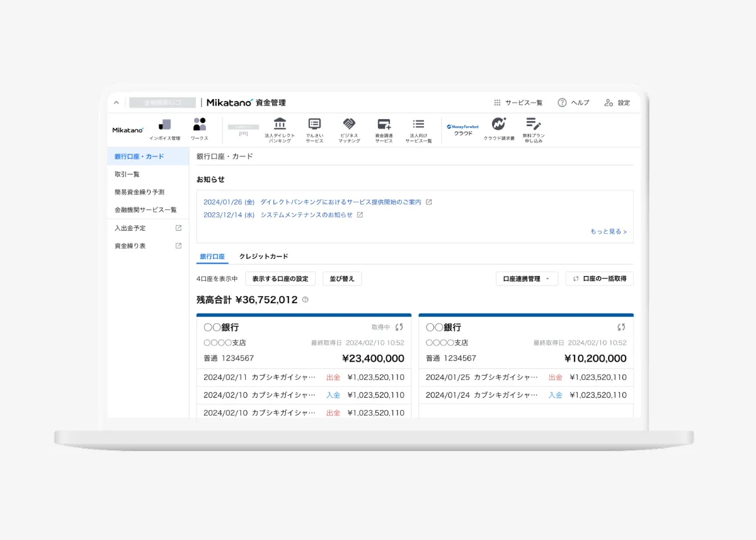Click 口座の一括取得 button
Screen dimensions: 756x540
click(599, 279)
